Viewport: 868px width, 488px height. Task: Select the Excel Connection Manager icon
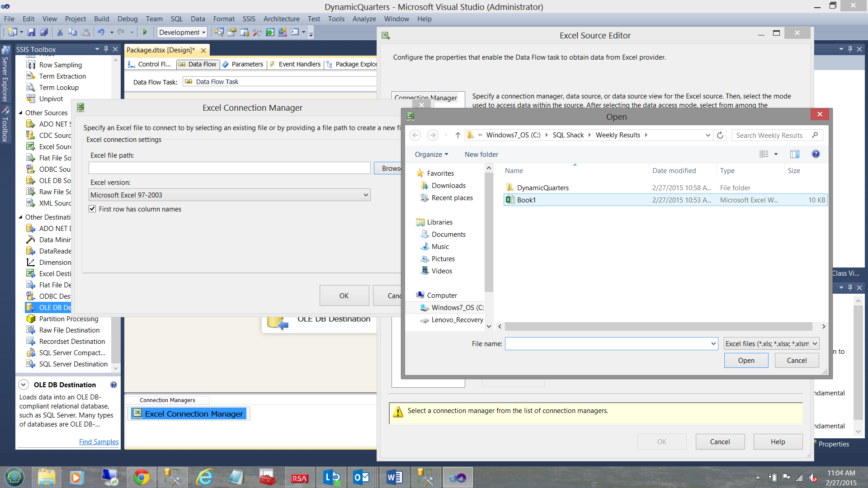pyautogui.click(x=137, y=413)
